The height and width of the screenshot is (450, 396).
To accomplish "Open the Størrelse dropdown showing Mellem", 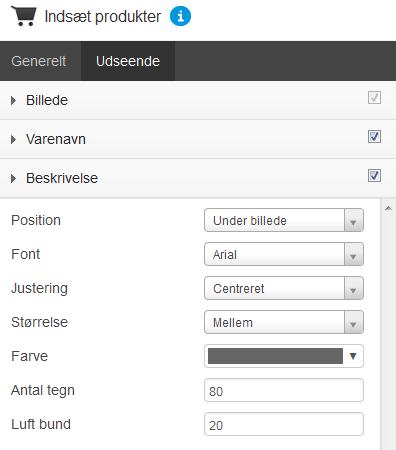I will pos(284,322).
